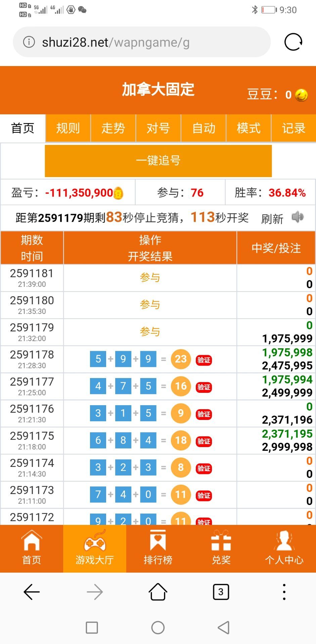
Task: Tap 验证 badge for period 2591173
Action: point(204,496)
